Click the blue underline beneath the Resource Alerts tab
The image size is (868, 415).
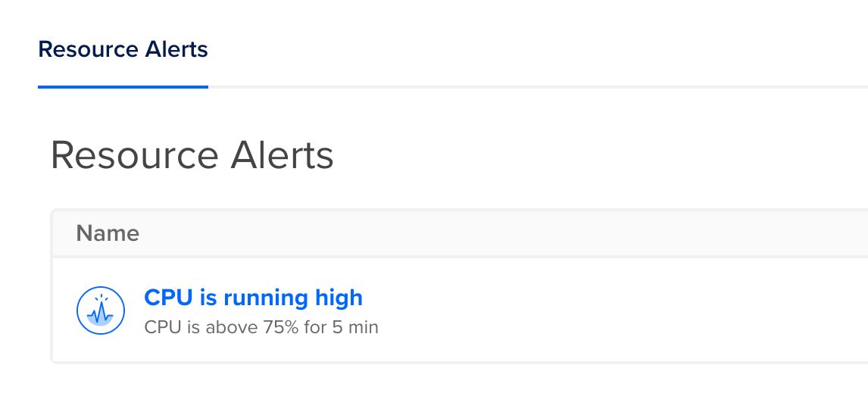click(123, 87)
